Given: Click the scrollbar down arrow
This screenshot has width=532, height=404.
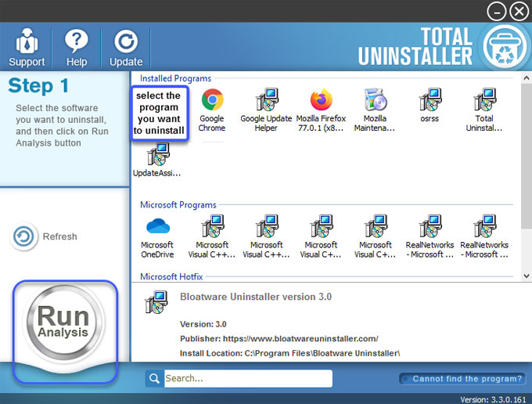Looking at the screenshot, I should [x=527, y=276].
